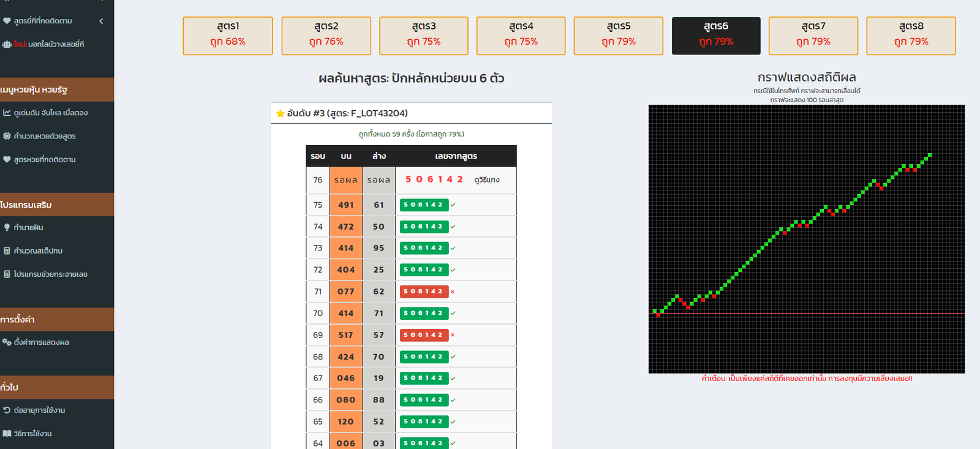This screenshot has height=449, width=980.
Task: Click the บน column header
Action: click(346, 156)
